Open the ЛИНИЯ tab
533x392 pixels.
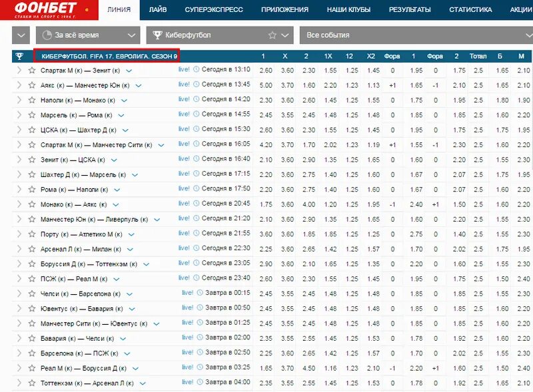click(119, 10)
